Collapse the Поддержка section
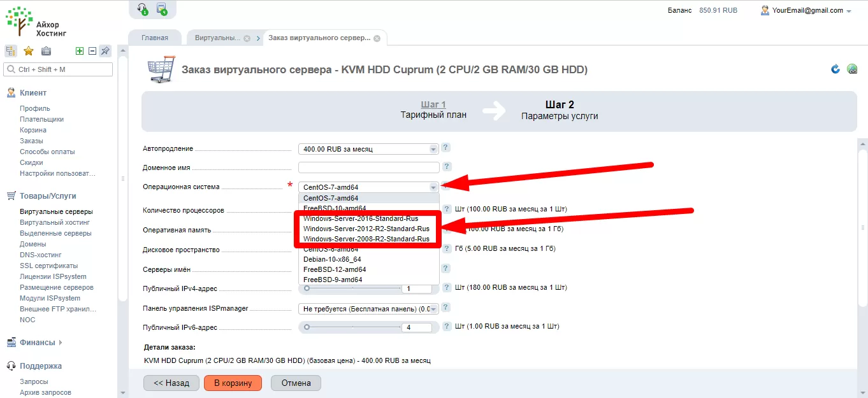Viewport: 868px width, 398px height. click(x=41, y=366)
